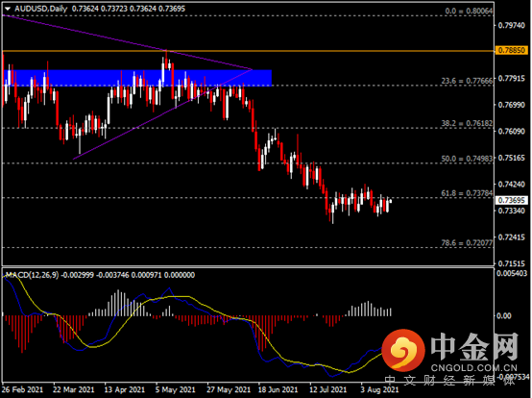Select the purple triangle apex point

click(253, 69)
